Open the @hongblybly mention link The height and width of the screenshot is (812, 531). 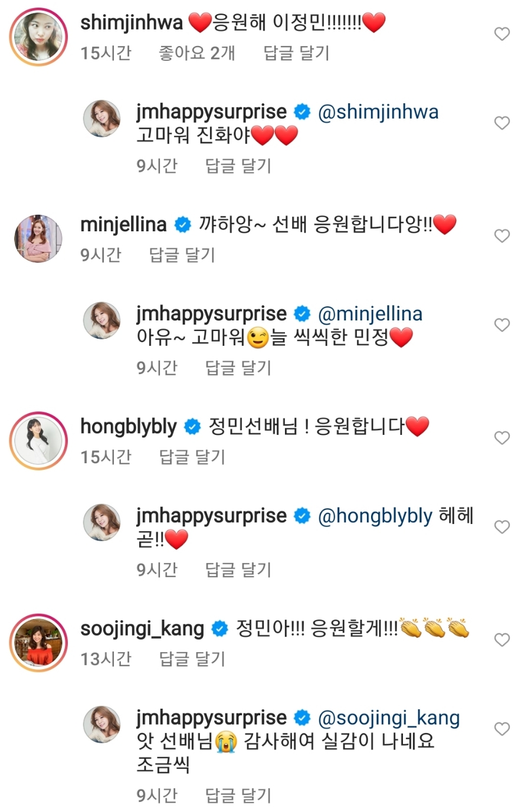point(375,516)
